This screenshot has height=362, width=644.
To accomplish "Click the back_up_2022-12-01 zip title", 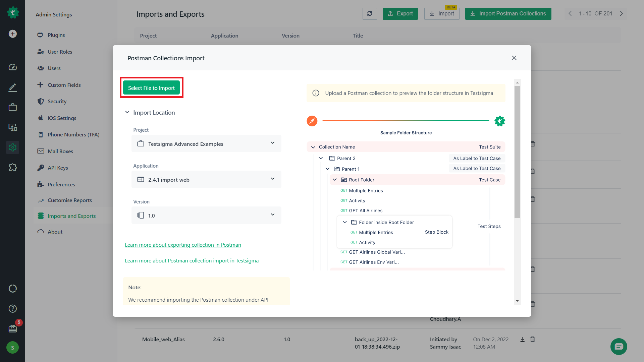I will pos(377,343).
